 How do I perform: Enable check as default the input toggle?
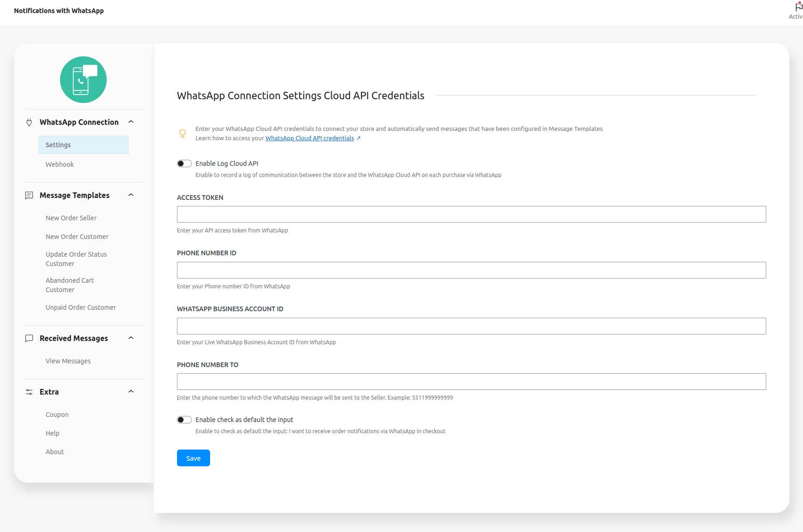184,419
